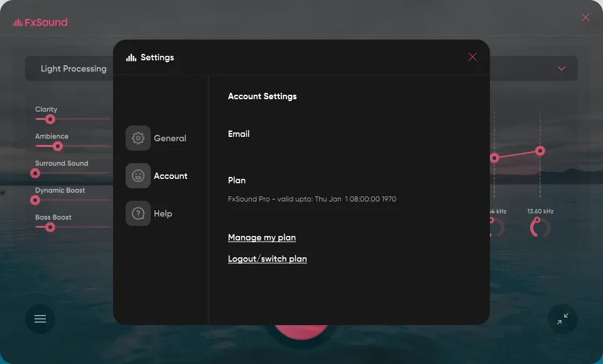Viewport: 603px width, 364px height.
Task: Switch to the Help tab
Action: (162, 213)
